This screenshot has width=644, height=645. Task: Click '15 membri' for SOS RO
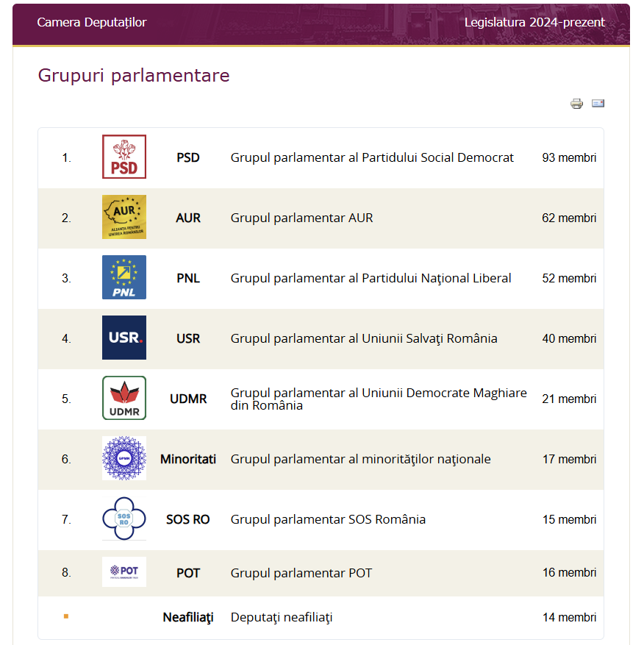coord(569,519)
